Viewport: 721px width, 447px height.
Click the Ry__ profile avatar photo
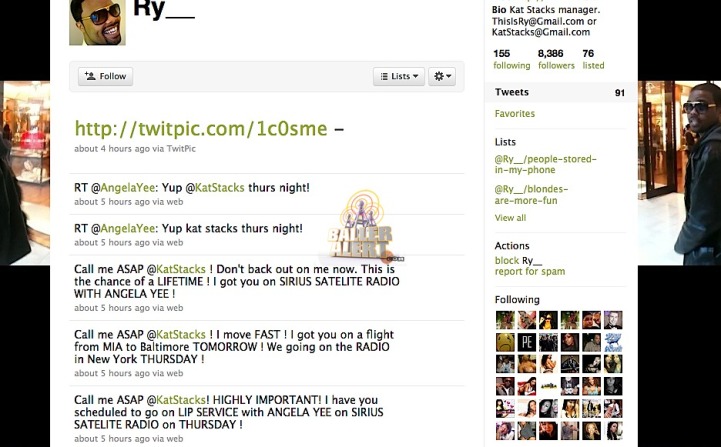click(x=97, y=23)
